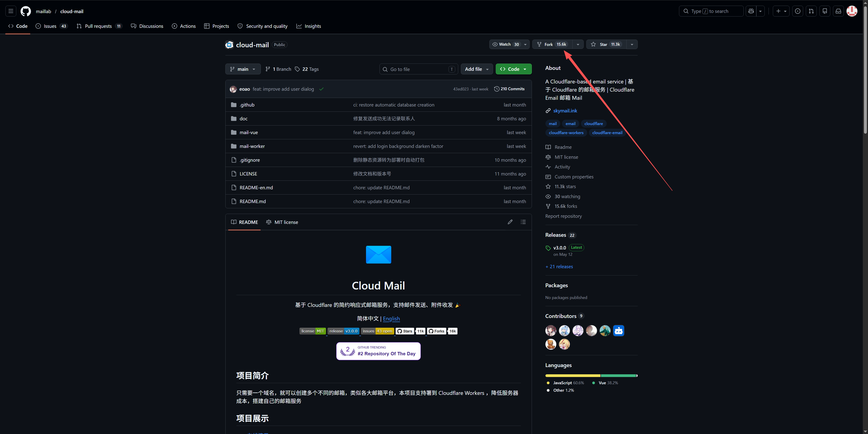Screen dimensions: 868x434
Task: Click the blue envelope Cloud Mail logo
Action: point(378,255)
